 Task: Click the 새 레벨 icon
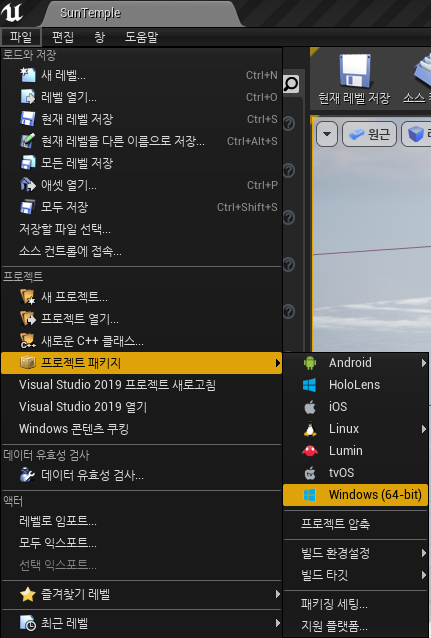pos(28,75)
